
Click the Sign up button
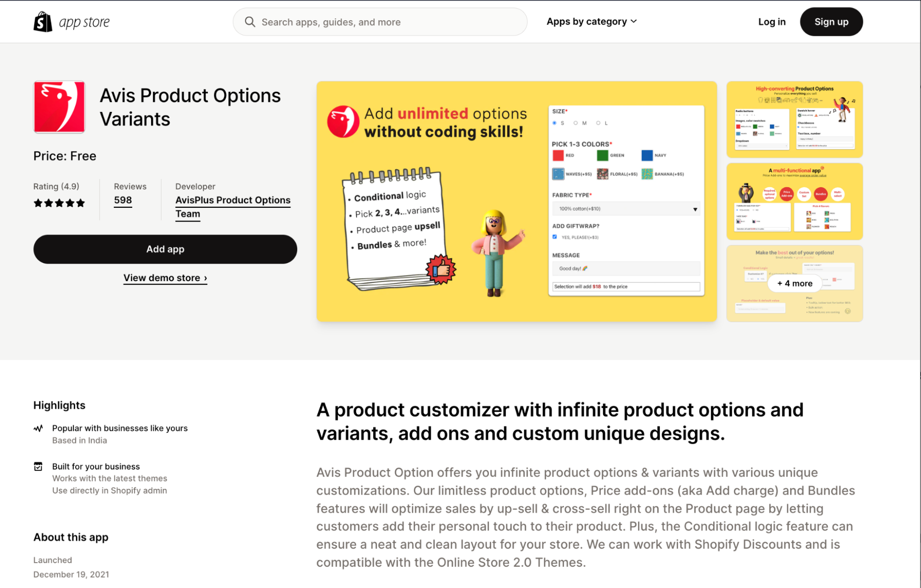[831, 22]
